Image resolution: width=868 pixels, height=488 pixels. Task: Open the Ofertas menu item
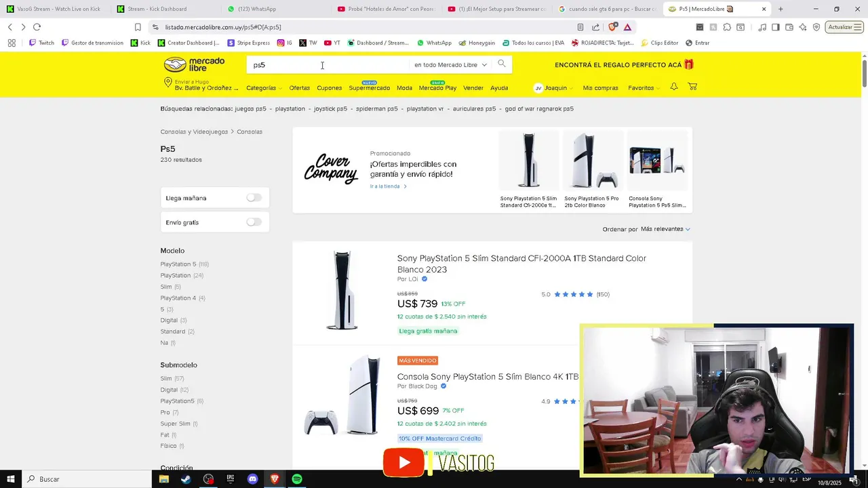[299, 88]
